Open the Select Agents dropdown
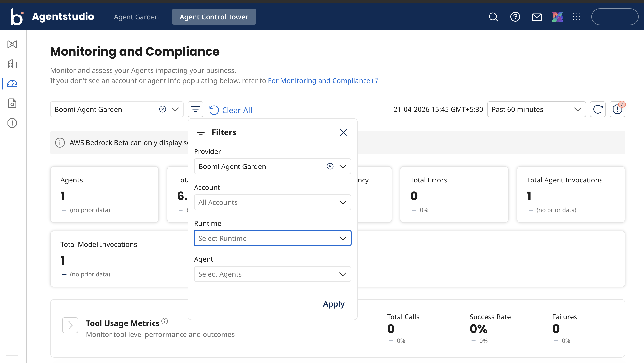 tap(272, 274)
